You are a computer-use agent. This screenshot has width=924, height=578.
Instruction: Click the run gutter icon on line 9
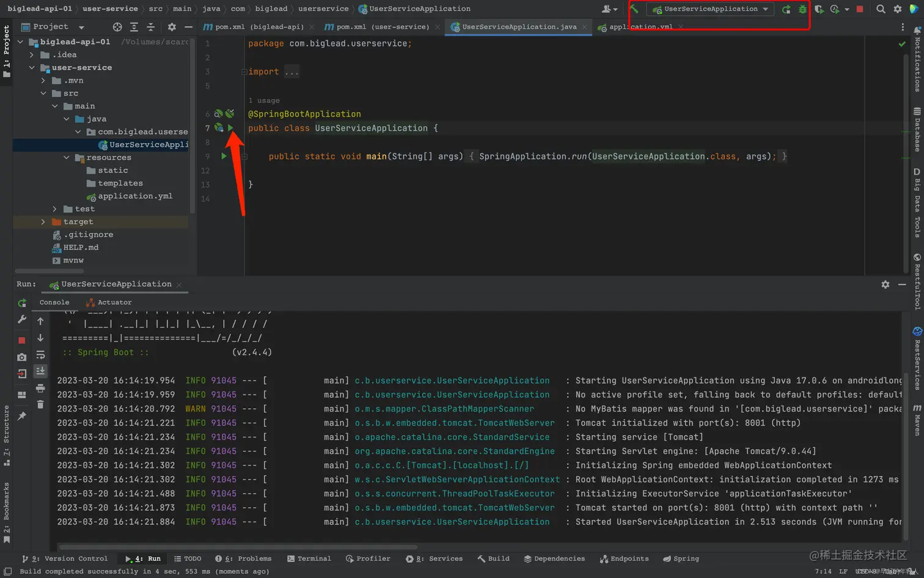(x=224, y=156)
